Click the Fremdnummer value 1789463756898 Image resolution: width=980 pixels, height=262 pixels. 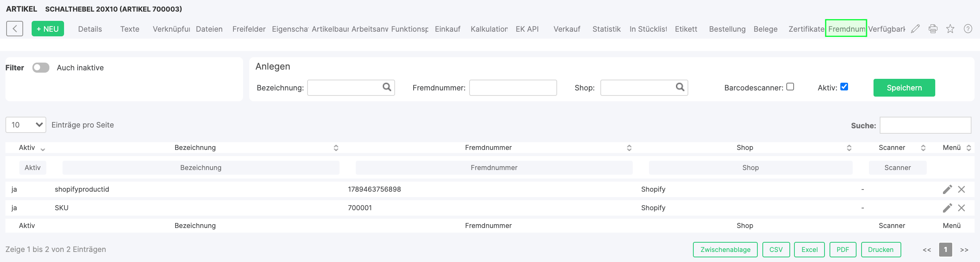coord(374,189)
